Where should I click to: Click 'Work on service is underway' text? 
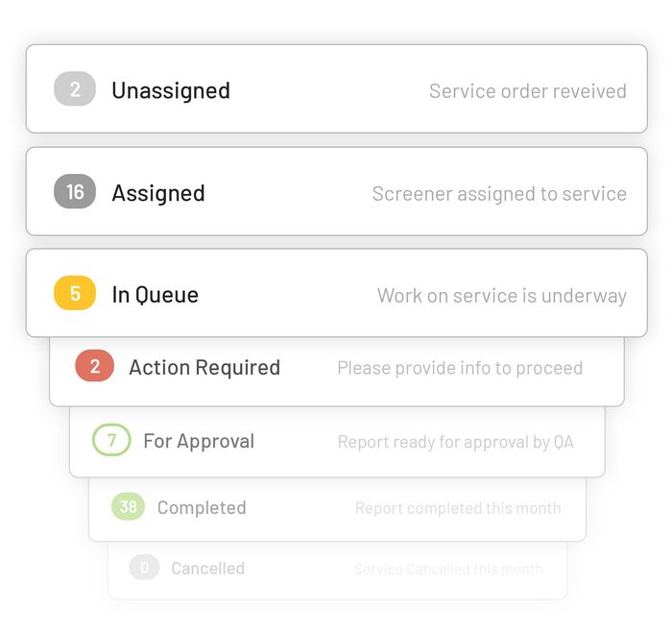point(502,296)
